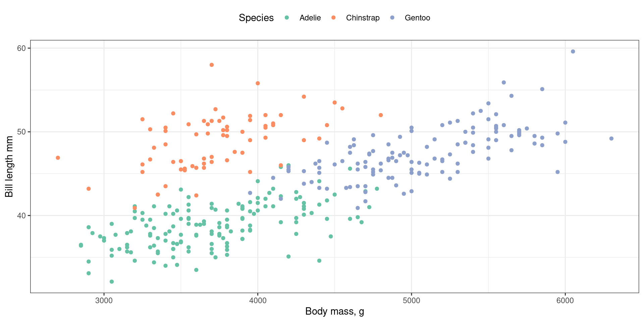Click the green Adelie legend dot

tap(287, 18)
